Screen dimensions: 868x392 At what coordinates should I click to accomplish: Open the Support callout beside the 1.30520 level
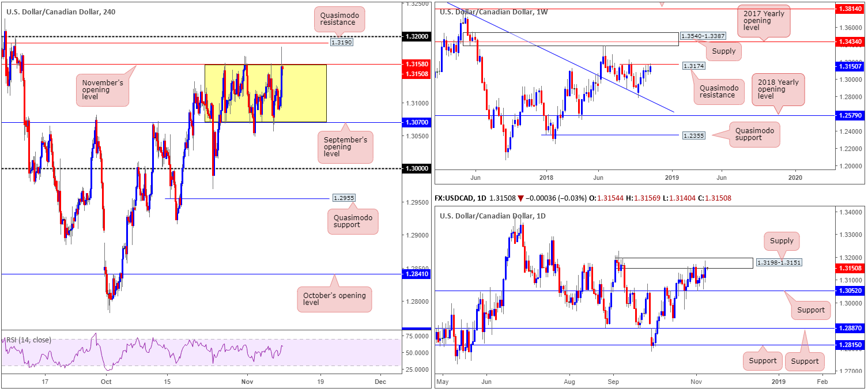(x=812, y=310)
